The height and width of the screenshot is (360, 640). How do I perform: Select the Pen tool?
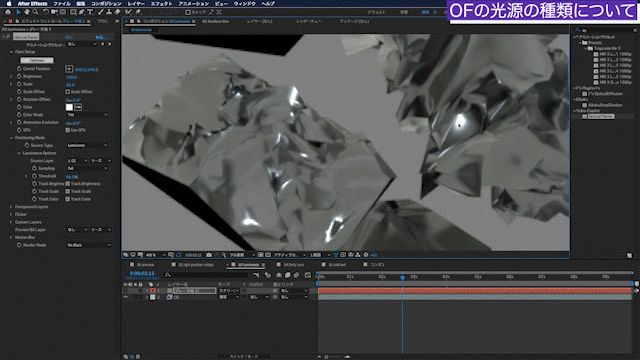click(82, 12)
